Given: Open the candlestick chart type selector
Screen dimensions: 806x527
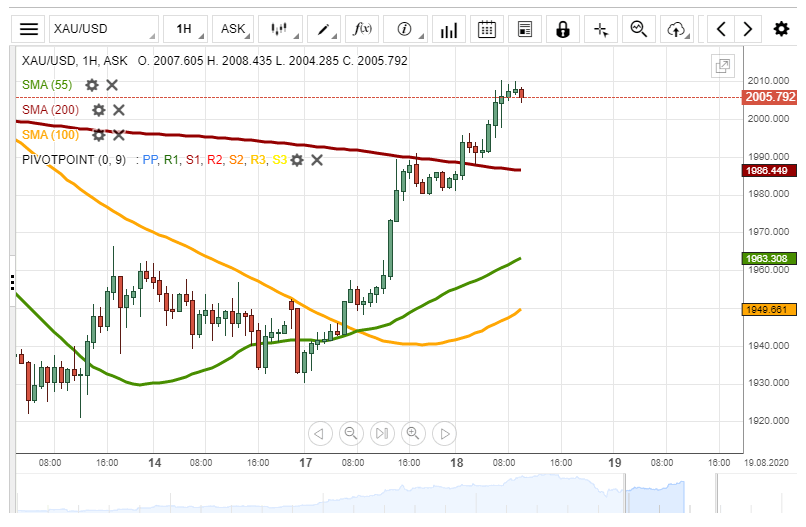Looking at the screenshot, I should click(280, 29).
